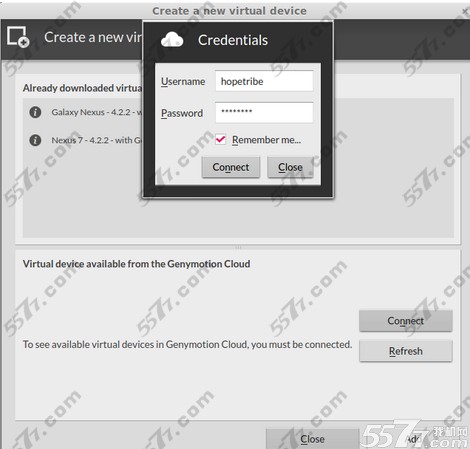This screenshot has width=470, height=449.
Task: Grab the splitter handle between the two panels
Action: pyautogui.click(x=238, y=247)
